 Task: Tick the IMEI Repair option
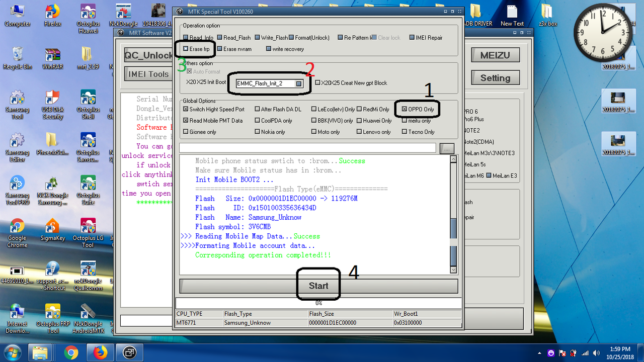412,38
